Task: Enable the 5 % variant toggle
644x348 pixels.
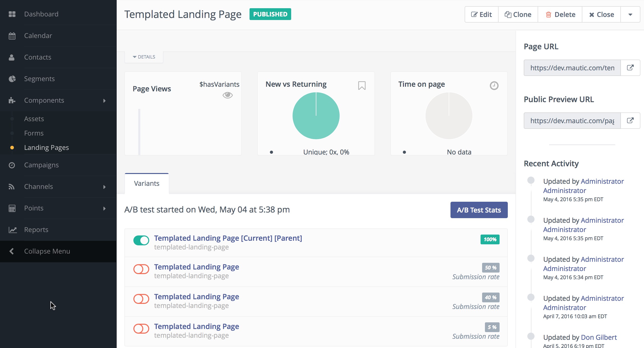Action: [141, 329]
